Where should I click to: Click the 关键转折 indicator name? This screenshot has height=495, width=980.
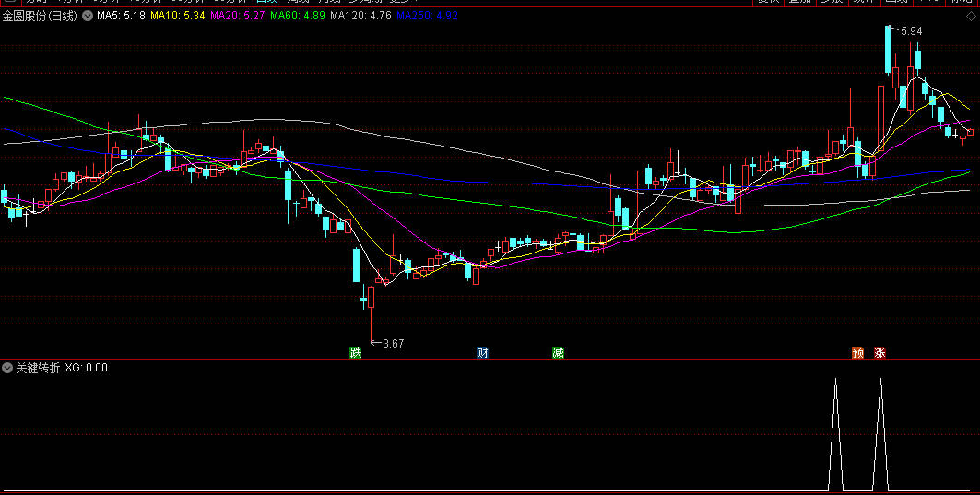point(38,368)
